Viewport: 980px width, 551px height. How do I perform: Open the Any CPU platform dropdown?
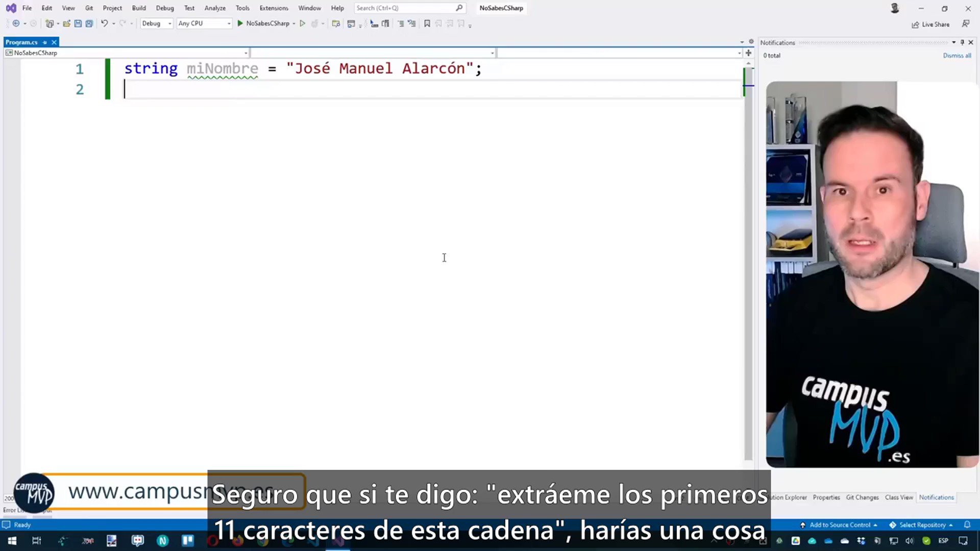pyautogui.click(x=204, y=23)
